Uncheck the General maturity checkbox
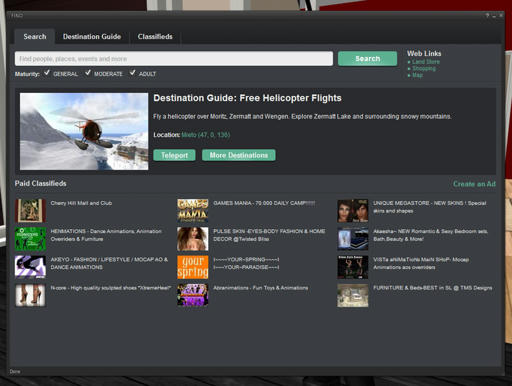This screenshot has height=386, width=512. coord(47,73)
